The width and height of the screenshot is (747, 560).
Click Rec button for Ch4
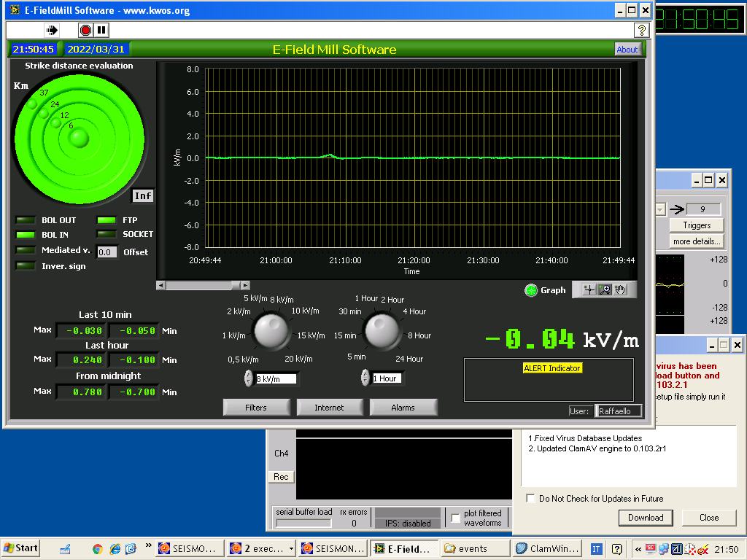point(281,477)
